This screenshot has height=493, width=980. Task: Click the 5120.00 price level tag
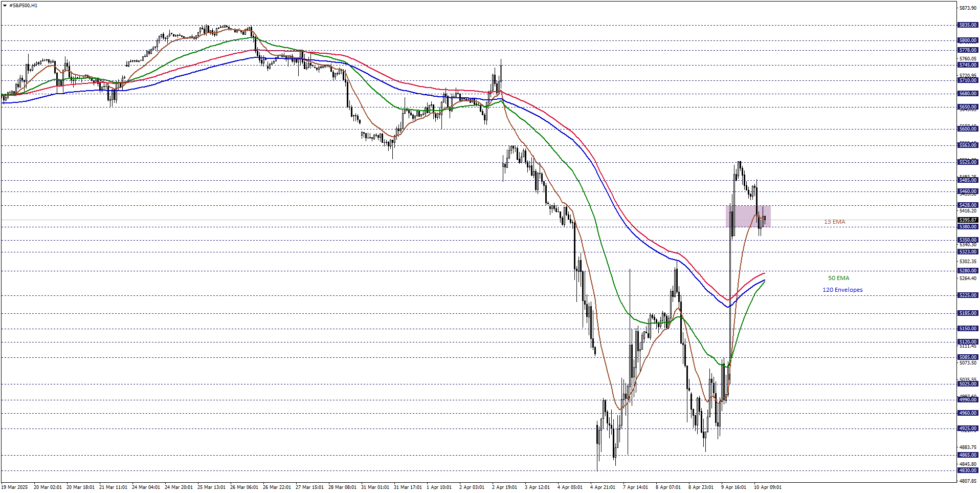pyautogui.click(x=968, y=342)
